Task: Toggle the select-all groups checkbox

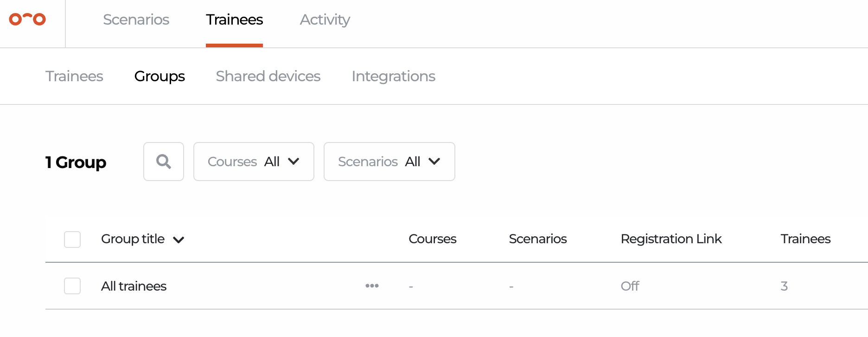Action: click(72, 240)
